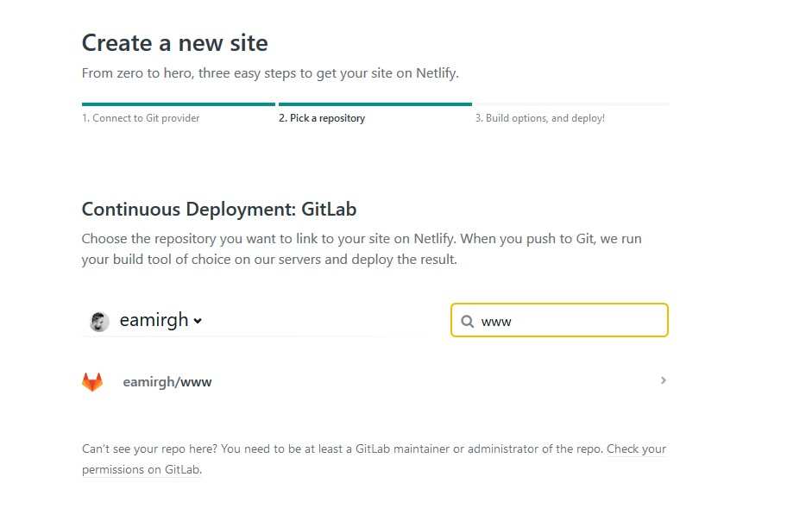Click the Create a new site heading
The image size is (812, 527).
(x=174, y=43)
